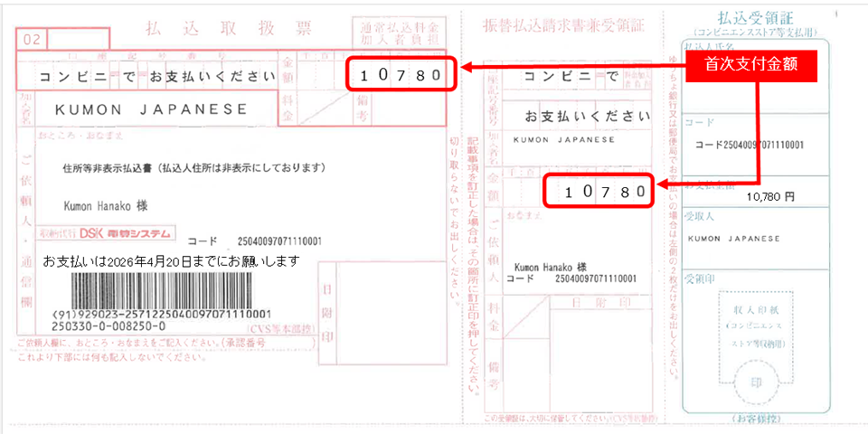Click the 払込取扱票 title heading
Image resolution: width=868 pixels, height=434 pixels.
228,28
